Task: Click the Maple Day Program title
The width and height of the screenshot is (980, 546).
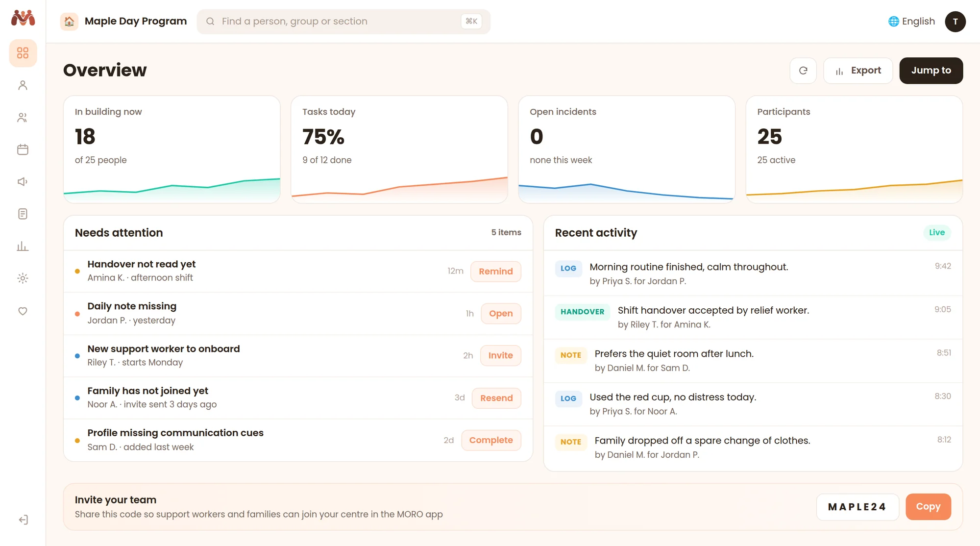Action: point(136,21)
